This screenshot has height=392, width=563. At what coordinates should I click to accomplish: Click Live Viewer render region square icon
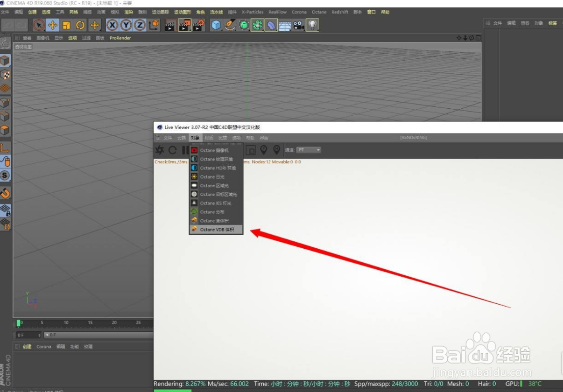coord(251,150)
